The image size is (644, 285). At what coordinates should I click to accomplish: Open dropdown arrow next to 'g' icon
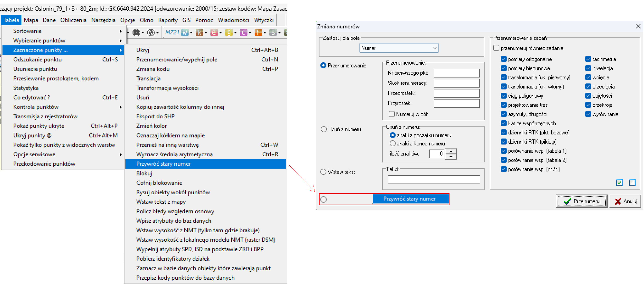point(235,33)
